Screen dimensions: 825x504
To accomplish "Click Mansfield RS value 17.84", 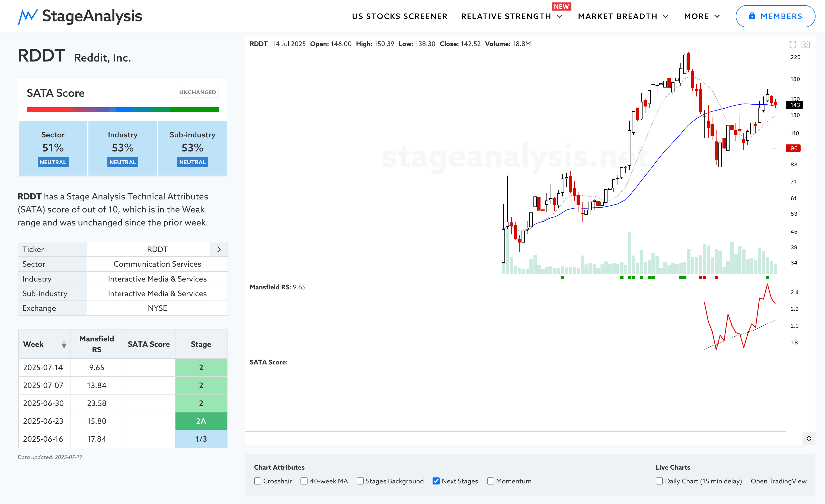I will [97, 439].
